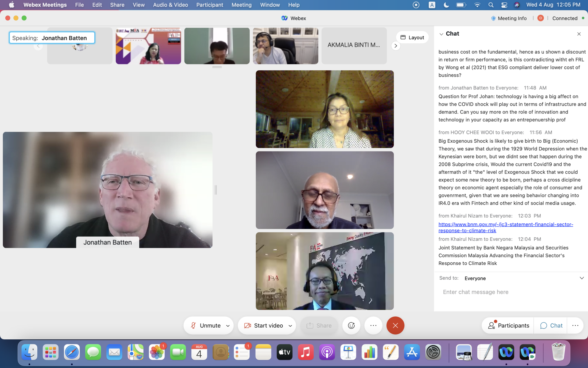Open the Audio & Video menu

pos(170,5)
